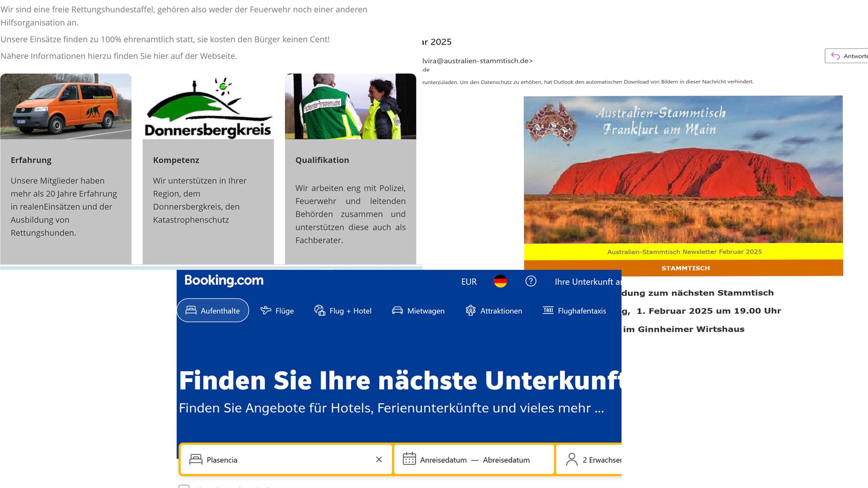
Task: Click 'Nähere Informationen hierzu' text line
Action: [119, 56]
